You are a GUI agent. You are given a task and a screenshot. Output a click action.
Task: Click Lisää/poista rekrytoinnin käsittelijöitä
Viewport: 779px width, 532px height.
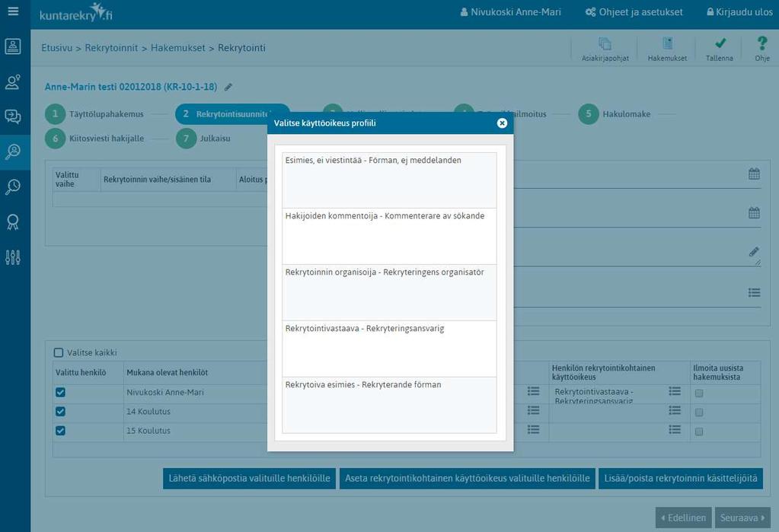tap(681, 479)
